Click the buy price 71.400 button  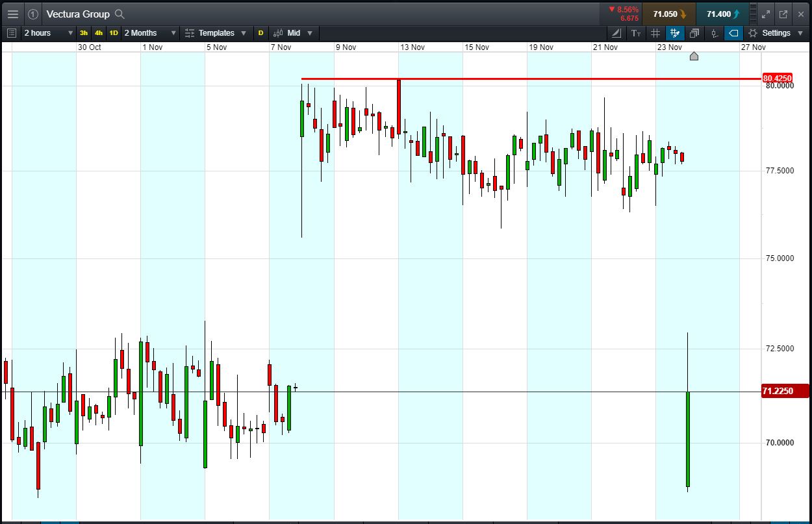(x=722, y=14)
